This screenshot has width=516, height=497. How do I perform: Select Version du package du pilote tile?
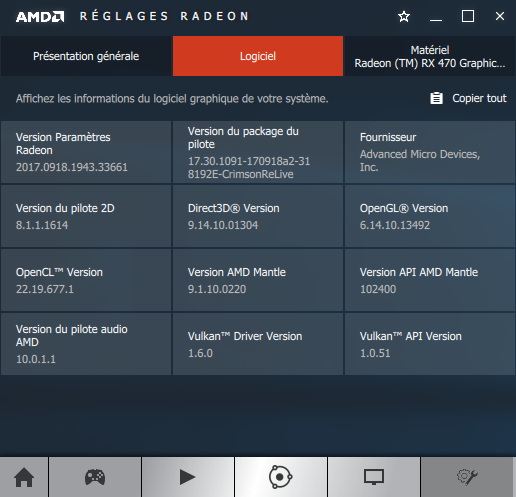258,152
